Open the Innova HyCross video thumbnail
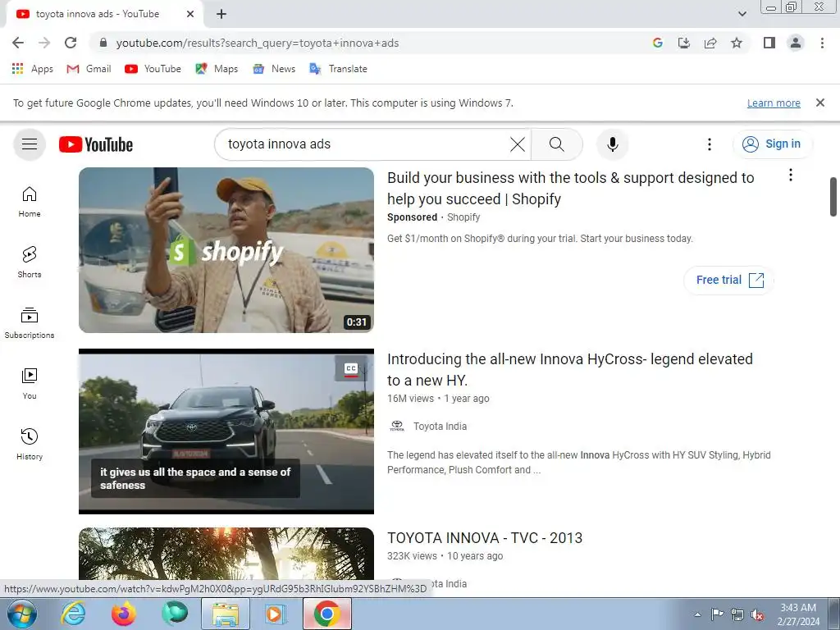840x630 pixels. tap(226, 431)
